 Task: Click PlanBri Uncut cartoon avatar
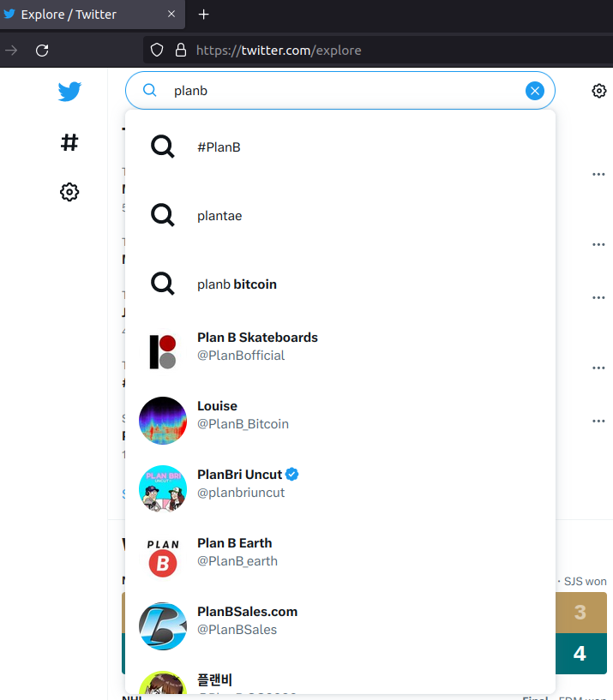163,489
